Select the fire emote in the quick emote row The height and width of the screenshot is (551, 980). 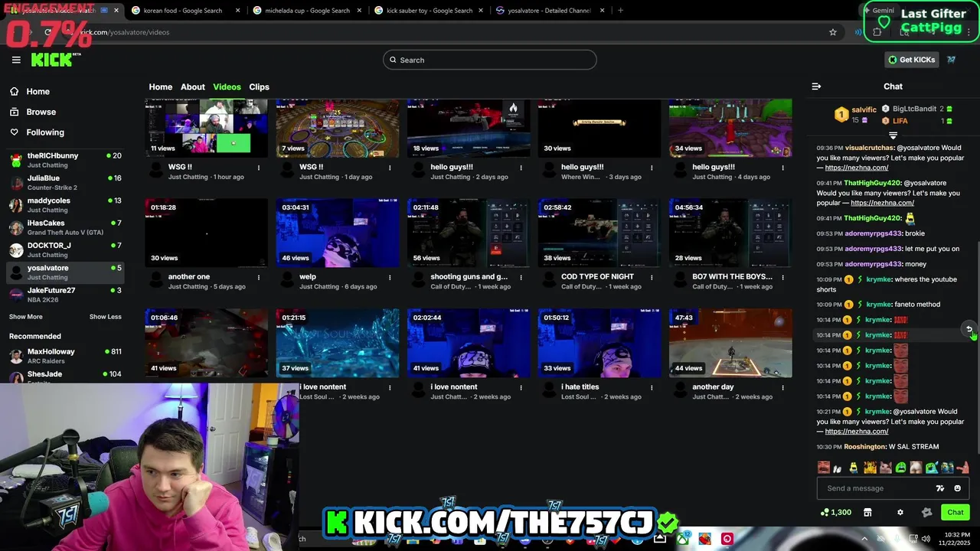[870, 468]
